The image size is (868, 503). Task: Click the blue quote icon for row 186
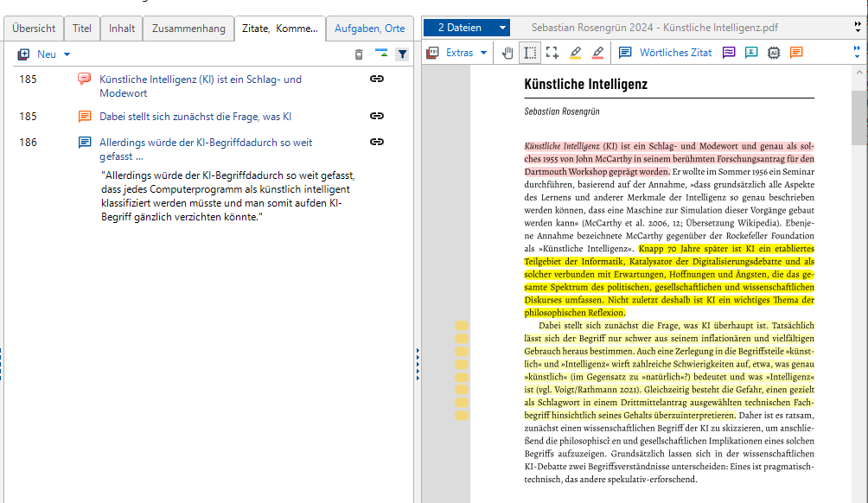(x=84, y=143)
